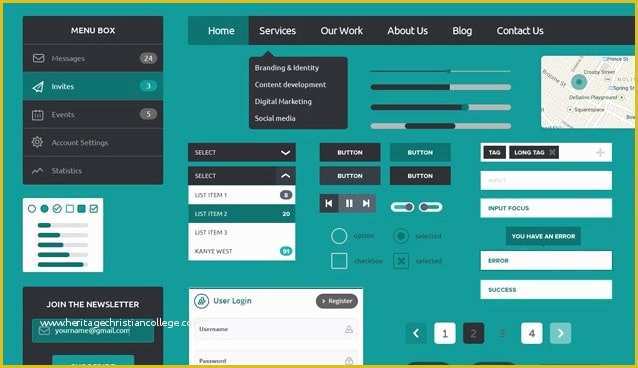Click the Messages envelope icon in Menu Box
The height and width of the screenshot is (368, 638).
(38, 58)
